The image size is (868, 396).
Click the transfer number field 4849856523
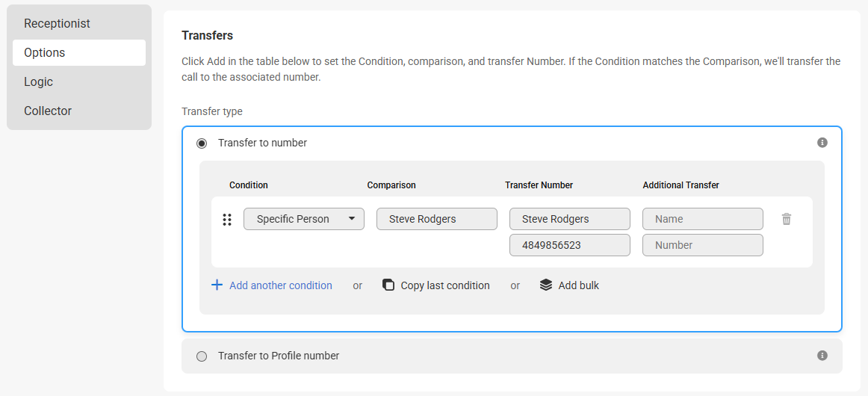coord(570,245)
